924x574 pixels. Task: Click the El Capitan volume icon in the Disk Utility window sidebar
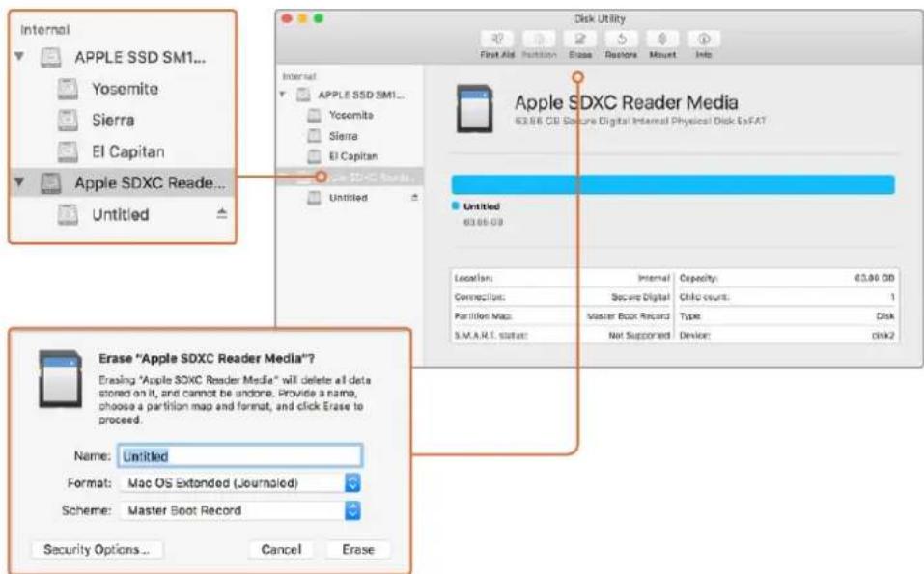point(314,156)
